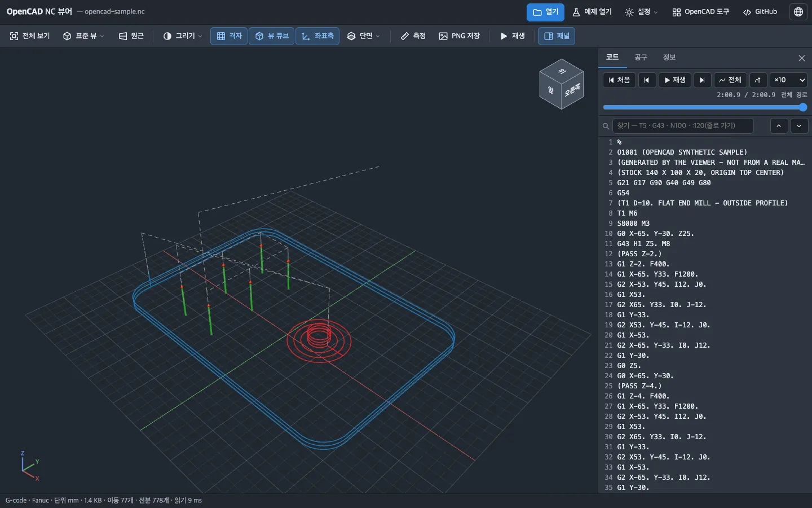Click the toolbar 재생 play button
812x508 pixels.
[512, 36]
